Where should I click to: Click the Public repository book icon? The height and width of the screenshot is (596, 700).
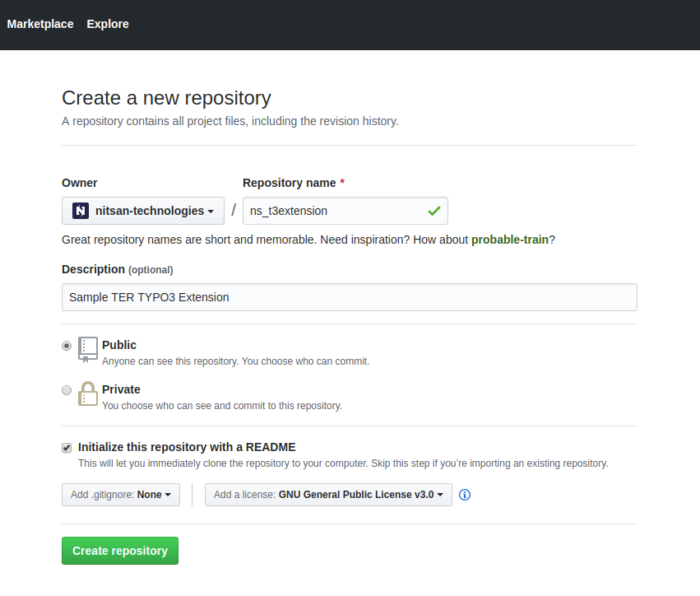[x=87, y=349]
